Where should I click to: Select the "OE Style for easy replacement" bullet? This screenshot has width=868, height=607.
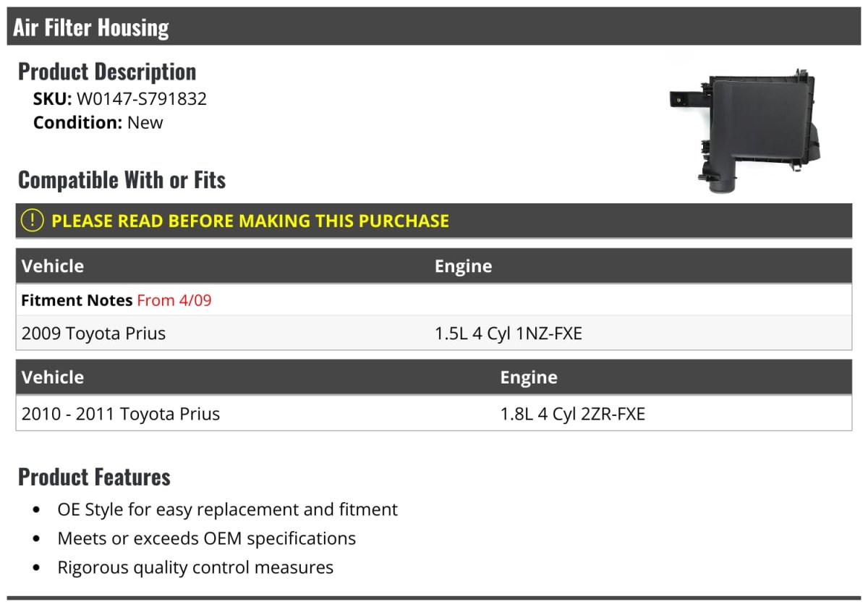pos(227,509)
